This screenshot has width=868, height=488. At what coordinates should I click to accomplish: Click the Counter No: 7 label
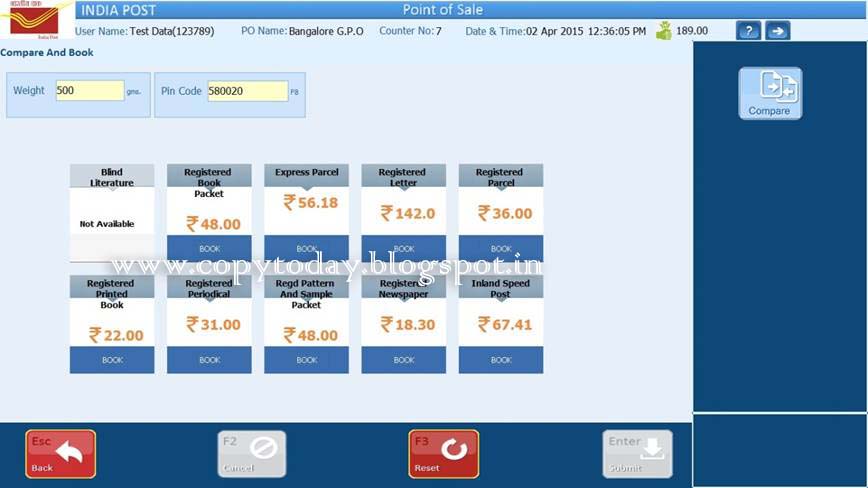click(410, 31)
